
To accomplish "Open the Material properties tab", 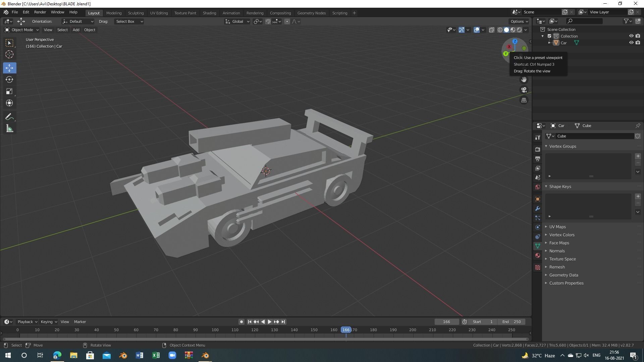I will point(538,255).
